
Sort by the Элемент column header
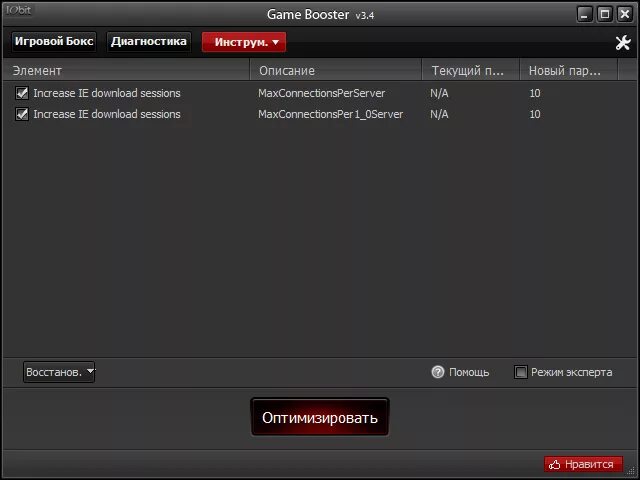click(126, 71)
